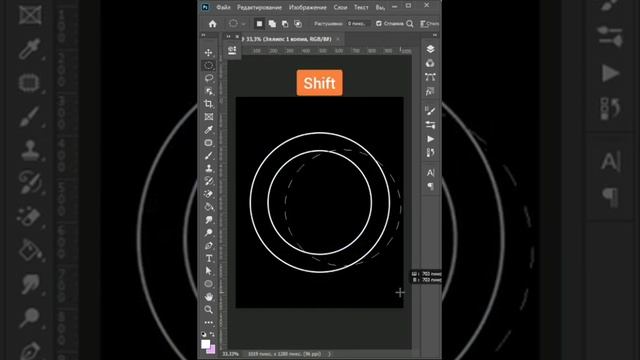This screenshot has height=360, width=640.
Task: Select the Hand tool
Action: click(209, 297)
